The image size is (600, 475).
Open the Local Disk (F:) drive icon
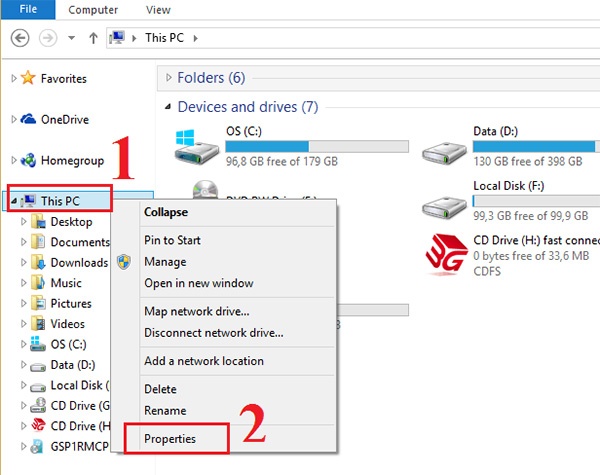442,205
